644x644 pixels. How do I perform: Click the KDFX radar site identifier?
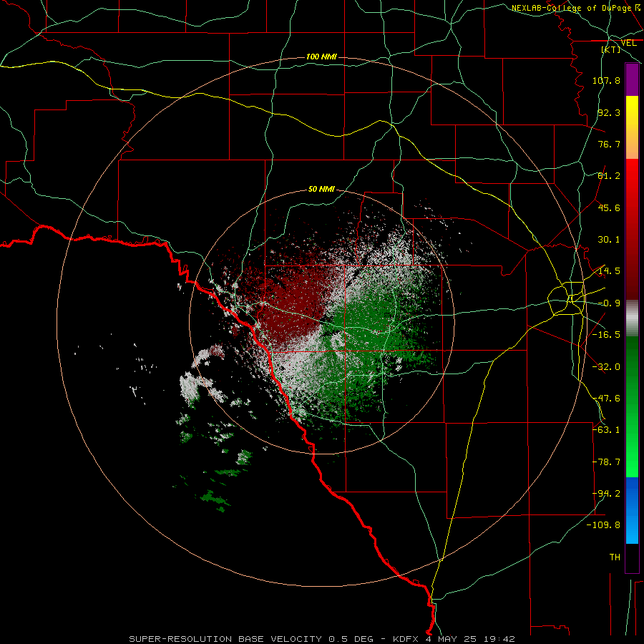coord(406,639)
